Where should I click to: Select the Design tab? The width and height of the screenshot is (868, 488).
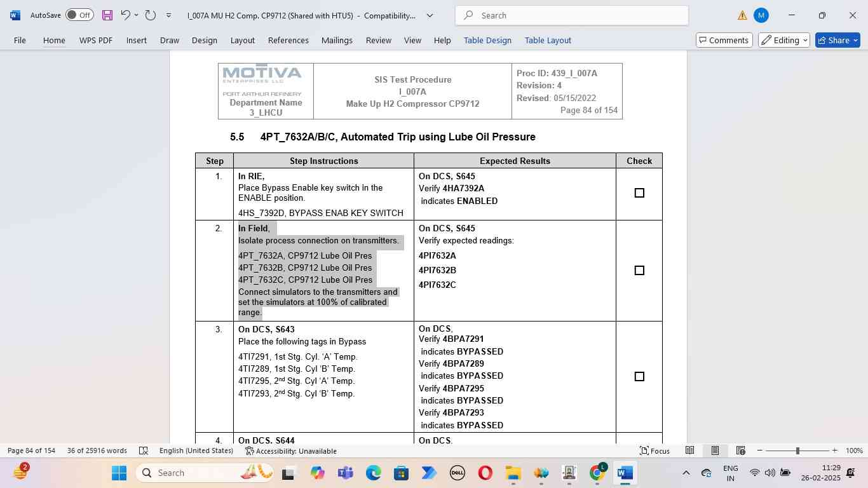[205, 40]
